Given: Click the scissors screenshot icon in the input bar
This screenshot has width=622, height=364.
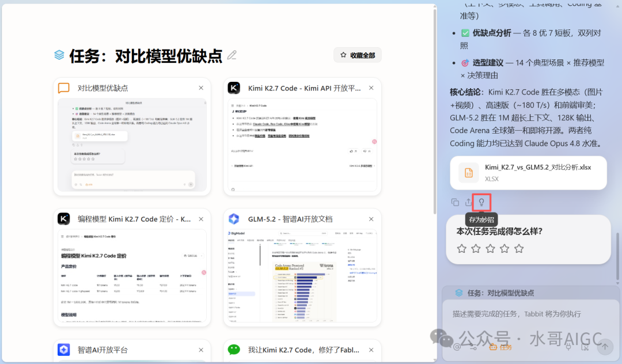Looking at the screenshot, I should [586, 347].
